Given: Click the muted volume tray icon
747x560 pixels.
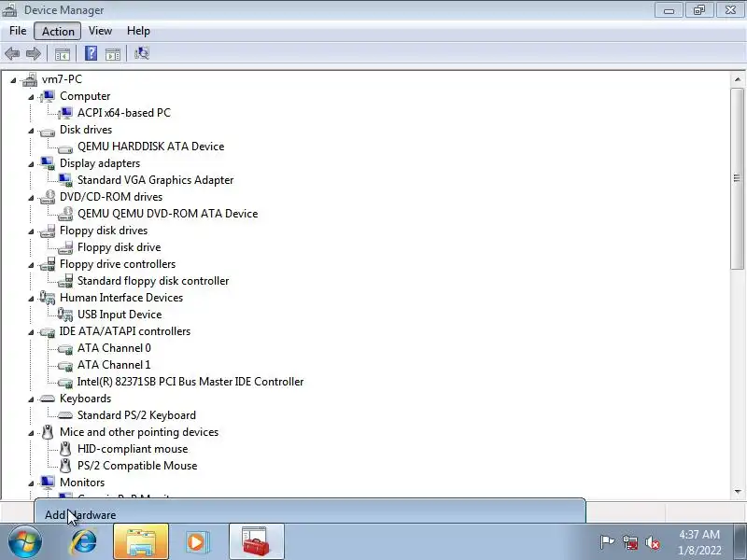Looking at the screenshot, I should (x=653, y=542).
